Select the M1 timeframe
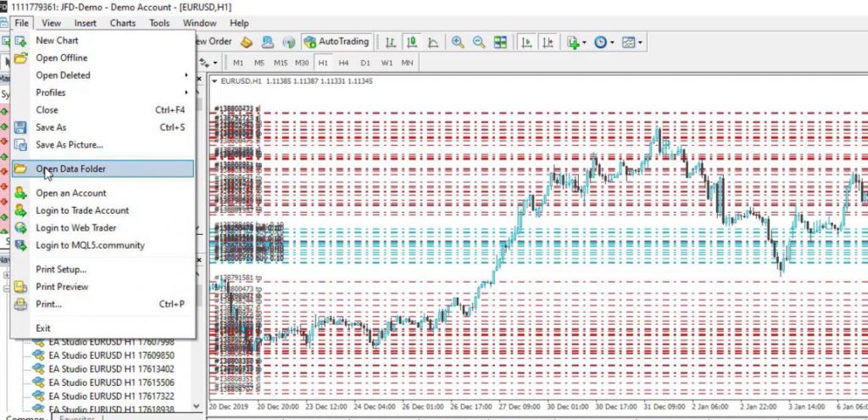This screenshot has height=420, width=868. [x=238, y=63]
